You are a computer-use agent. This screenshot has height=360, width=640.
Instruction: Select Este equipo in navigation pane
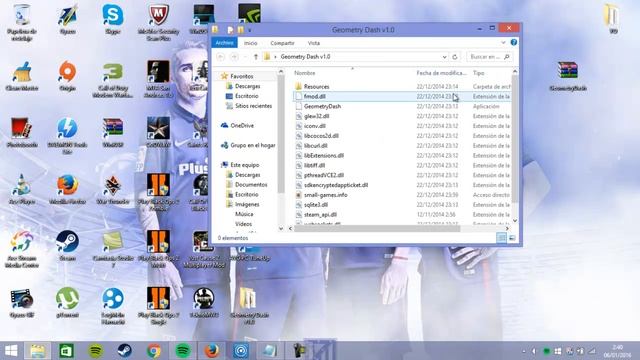tap(244, 165)
